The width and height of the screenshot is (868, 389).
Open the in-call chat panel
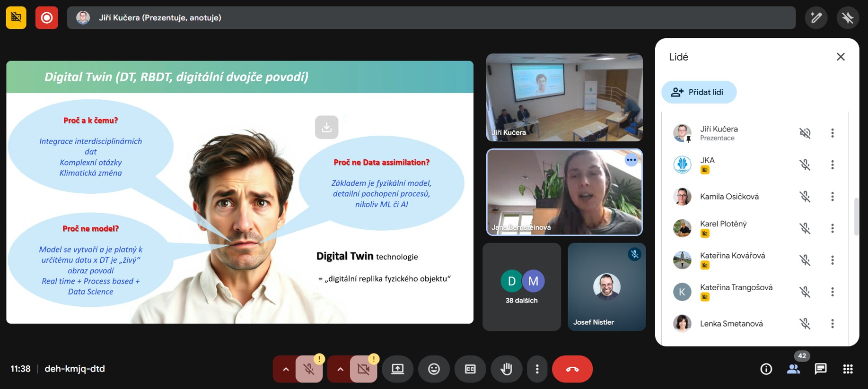click(821, 369)
